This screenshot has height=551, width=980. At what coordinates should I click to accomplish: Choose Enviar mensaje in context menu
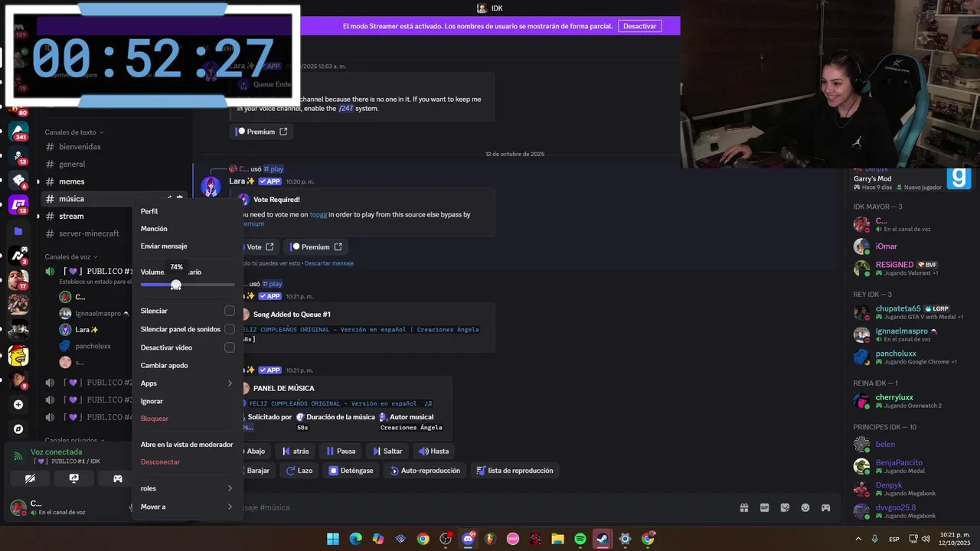[187, 246]
